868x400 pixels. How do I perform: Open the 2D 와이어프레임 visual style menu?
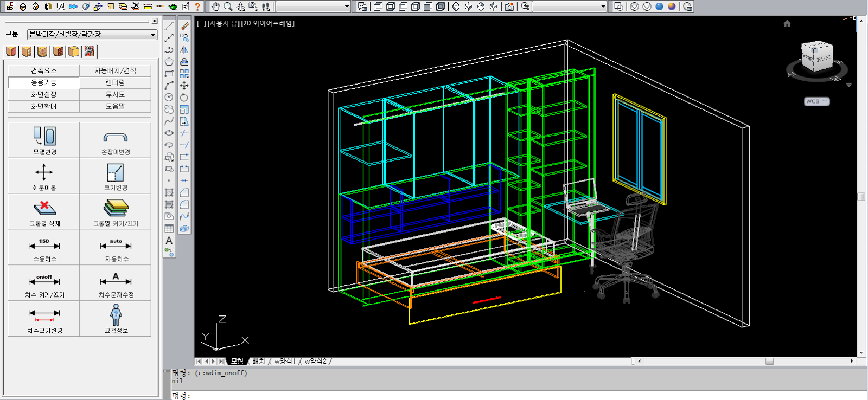tap(267, 23)
